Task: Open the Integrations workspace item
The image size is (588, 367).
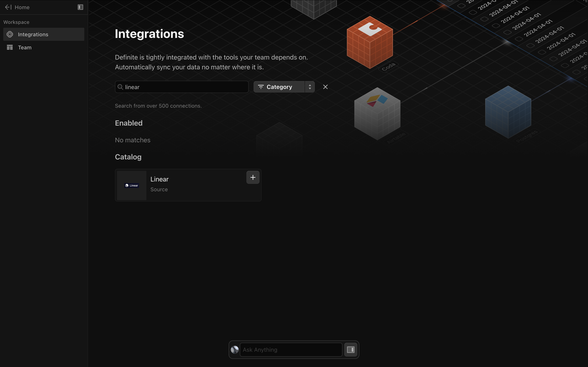Action: pos(33,34)
